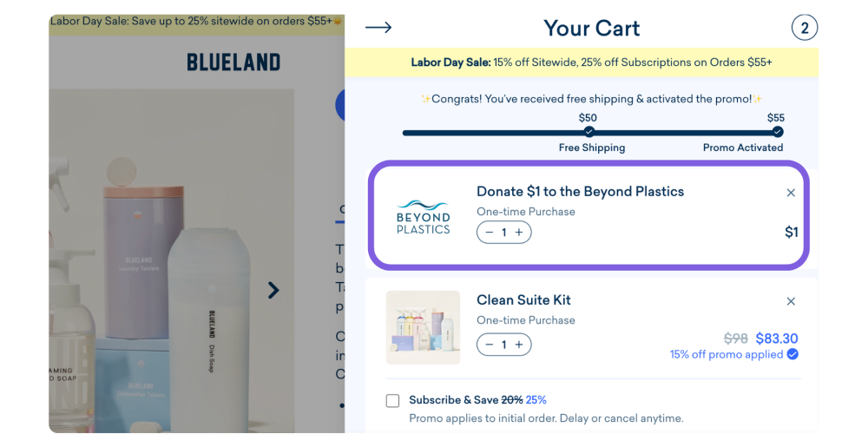Open the Clean Suite Kit product thumbnail

[423, 327]
